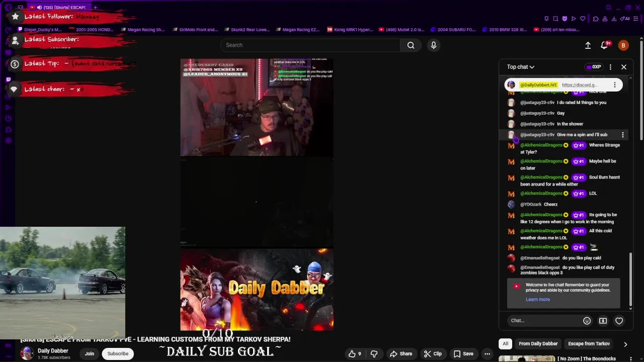Click browser downloads icon in toolbar
644x362 pixels.
point(614,19)
